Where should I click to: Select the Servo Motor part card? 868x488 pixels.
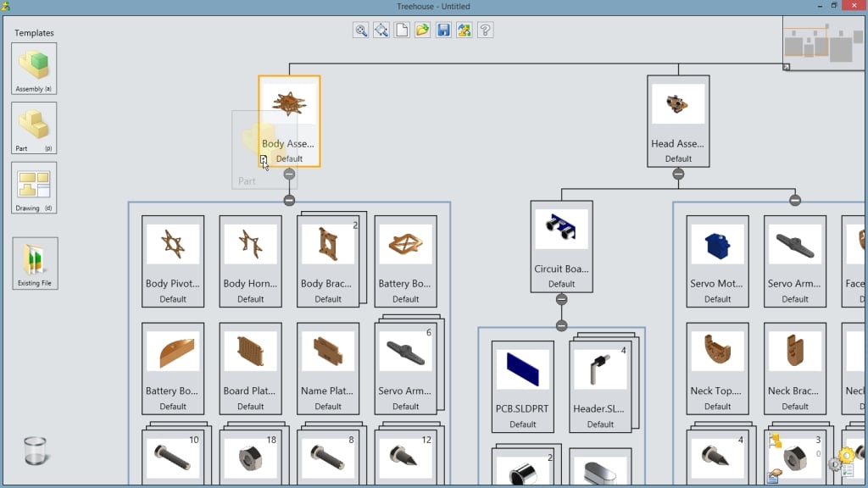pyautogui.click(x=717, y=261)
